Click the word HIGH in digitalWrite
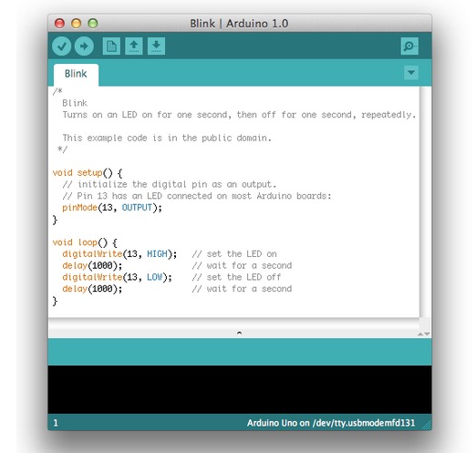This screenshot has height=453, width=476. [157, 254]
